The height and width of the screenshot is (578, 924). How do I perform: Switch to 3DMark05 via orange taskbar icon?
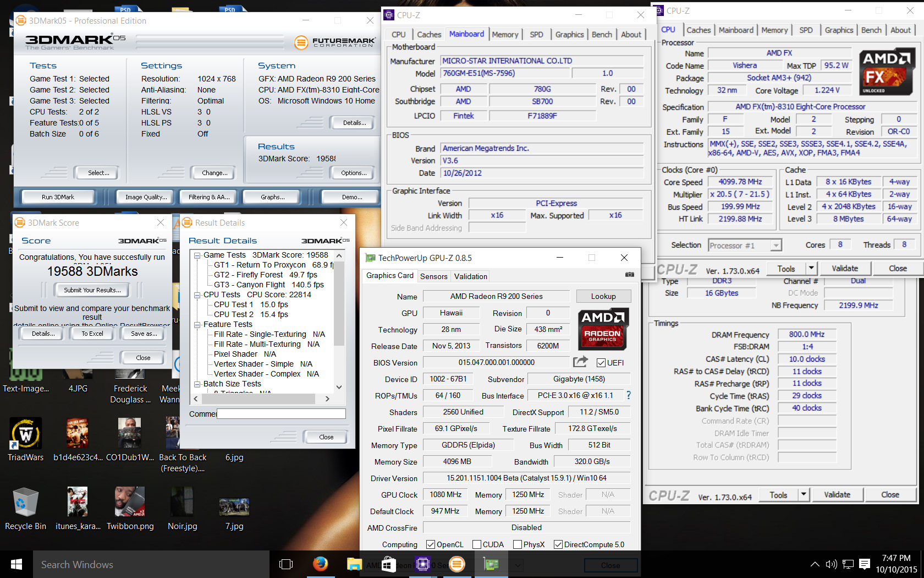457,564
